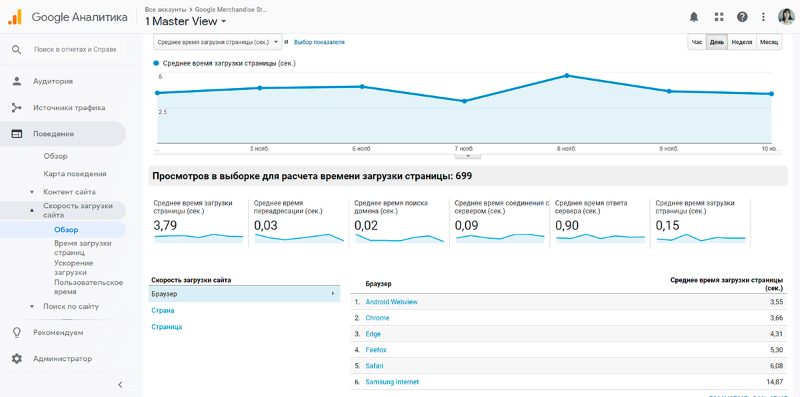Click the Рекомендуем lightbulb icon
Screen dimensions: 800x397
coord(17,332)
